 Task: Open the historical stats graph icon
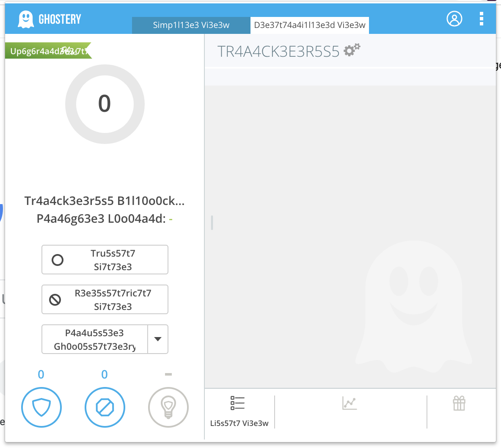point(350,403)
